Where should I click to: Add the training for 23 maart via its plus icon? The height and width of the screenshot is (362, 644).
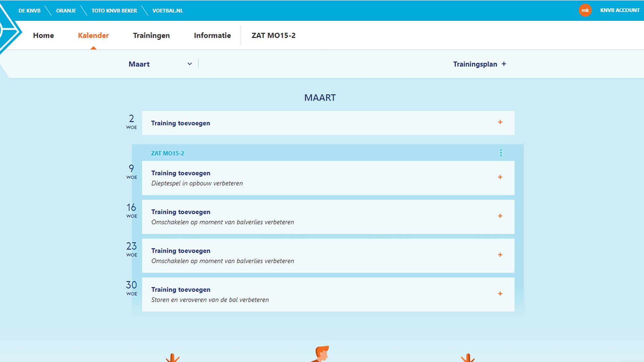tap(500, 255)
